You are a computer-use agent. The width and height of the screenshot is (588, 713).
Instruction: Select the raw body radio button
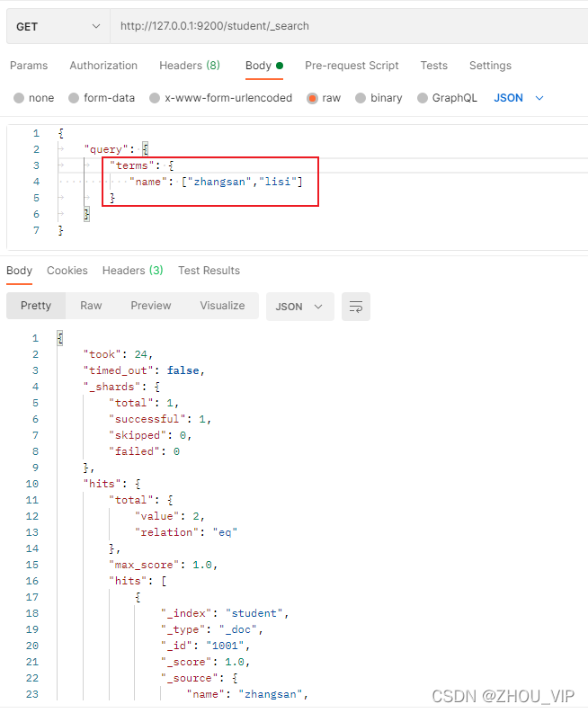tap(312, 98)
